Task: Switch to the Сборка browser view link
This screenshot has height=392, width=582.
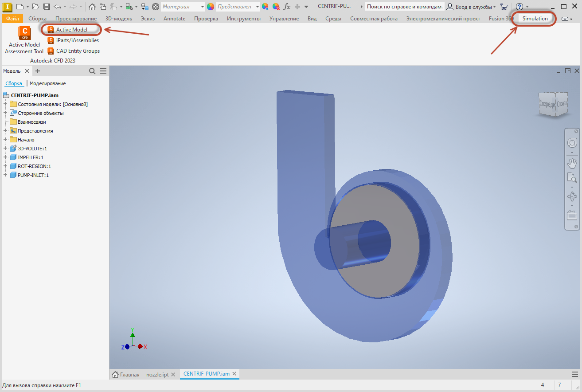Action: coord(14,83)
